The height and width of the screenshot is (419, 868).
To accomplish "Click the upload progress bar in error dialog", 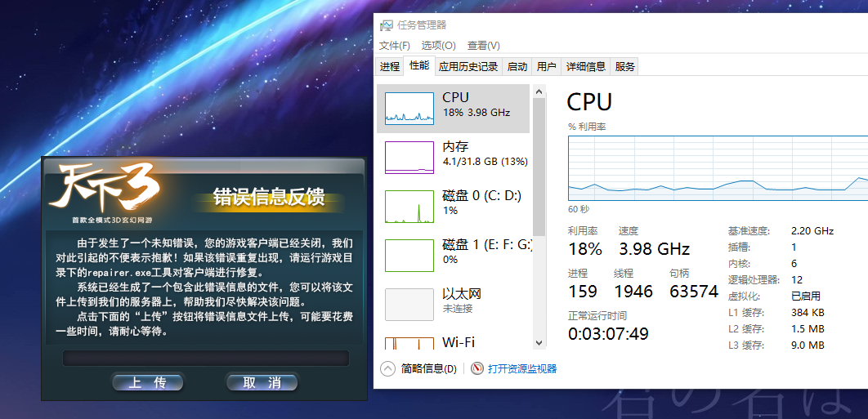I will (x=205, y=358).
